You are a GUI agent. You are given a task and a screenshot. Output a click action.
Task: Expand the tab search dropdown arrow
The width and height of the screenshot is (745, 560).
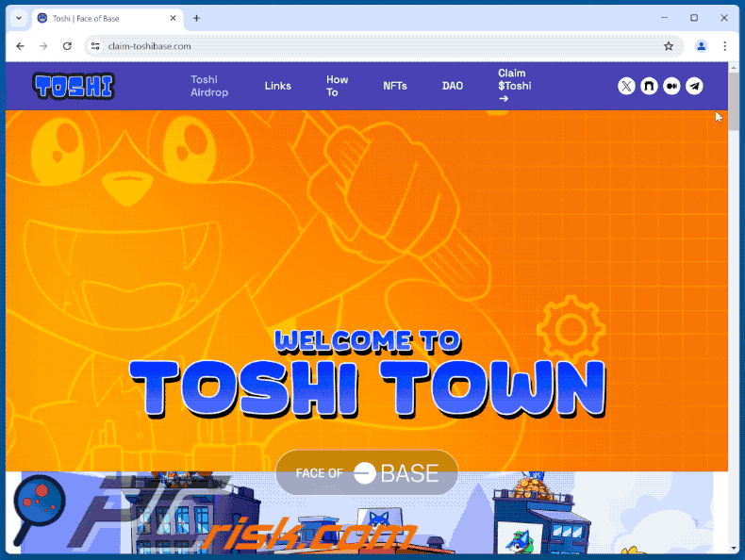(x=18, y=18)
